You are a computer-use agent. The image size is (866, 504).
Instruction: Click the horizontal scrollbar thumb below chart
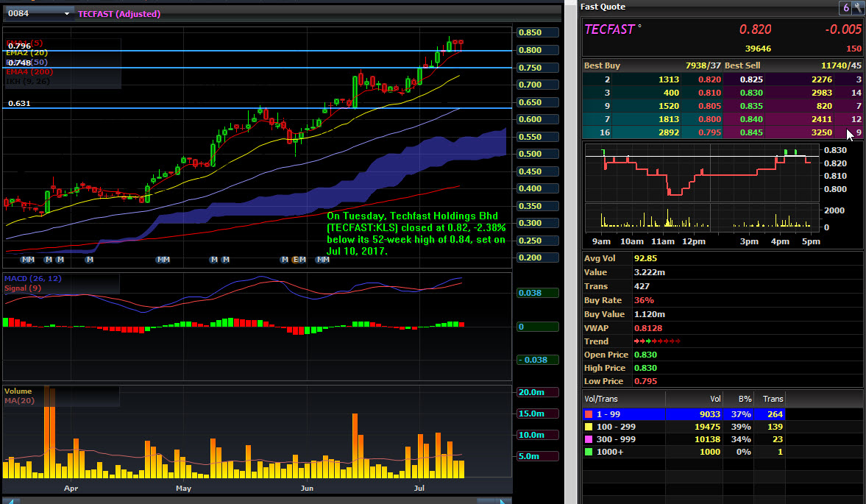coord(486,501)
